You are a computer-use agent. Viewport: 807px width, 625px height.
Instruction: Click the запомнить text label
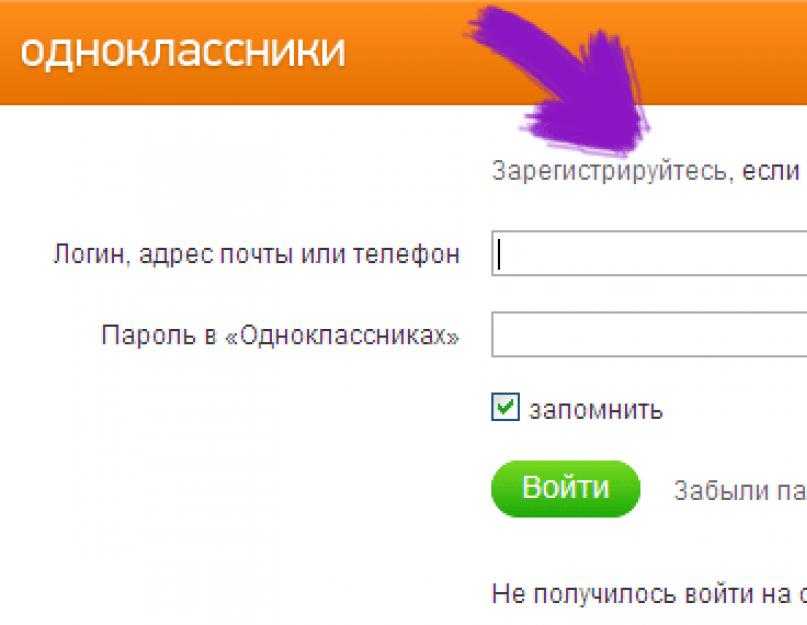[596, 410]
